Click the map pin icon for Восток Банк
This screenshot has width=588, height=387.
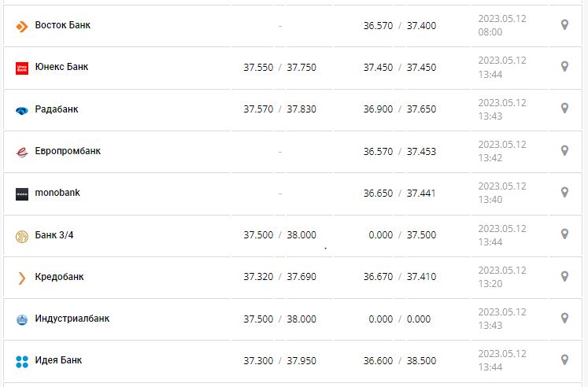pyautogui.click(x=564, y=25)
